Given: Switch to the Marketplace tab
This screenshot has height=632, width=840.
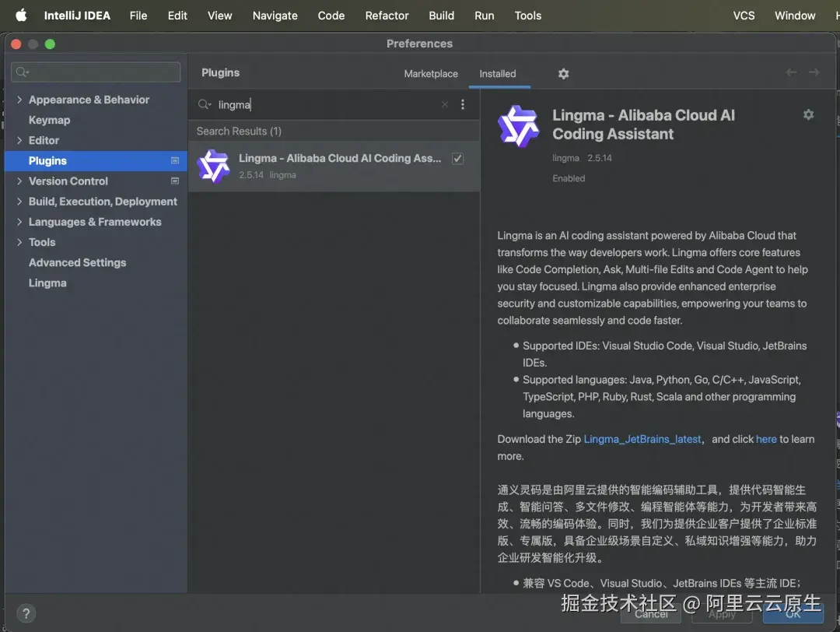Looking at the screenshot, I should [431, 74].
